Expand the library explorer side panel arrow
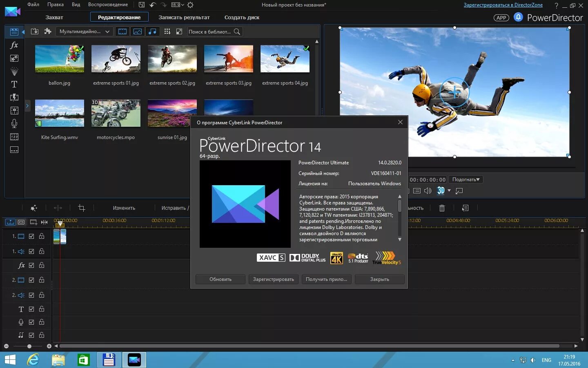This screenshot has height=368, width=588. tap(27, 106)
